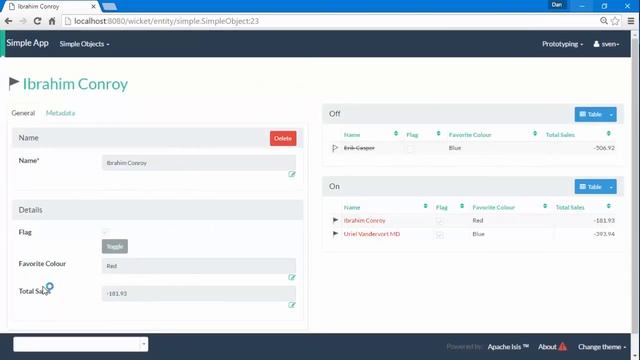The image size is (640, 360).
Task: Select the Ibrahim Conroy browser tab
Action: coord(50,7)
